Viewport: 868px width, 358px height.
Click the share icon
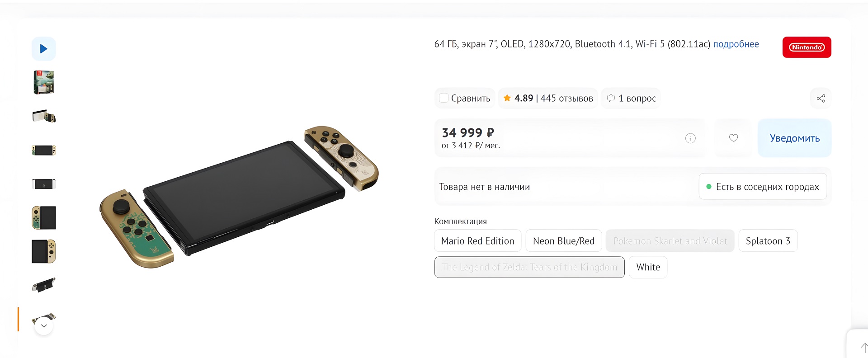pos(821,99)
